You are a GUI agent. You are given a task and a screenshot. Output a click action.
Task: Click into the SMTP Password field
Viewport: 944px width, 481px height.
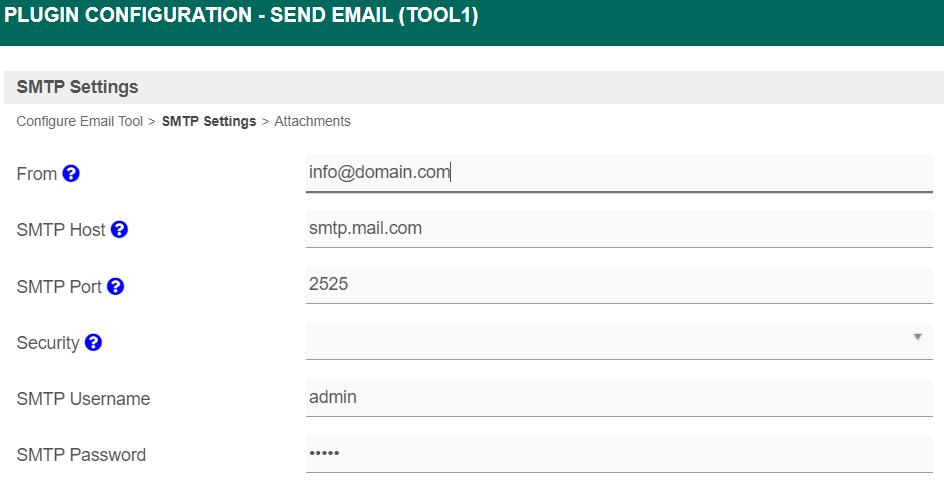[619, 454]
